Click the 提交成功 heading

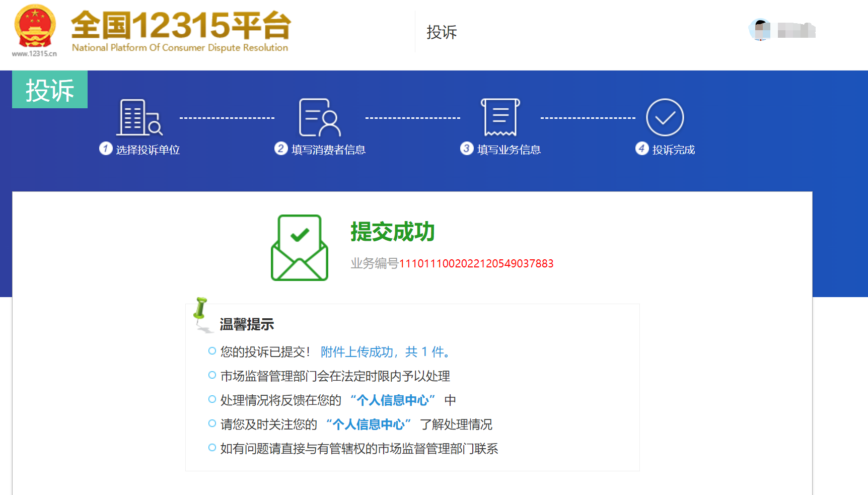click(393, 232)
